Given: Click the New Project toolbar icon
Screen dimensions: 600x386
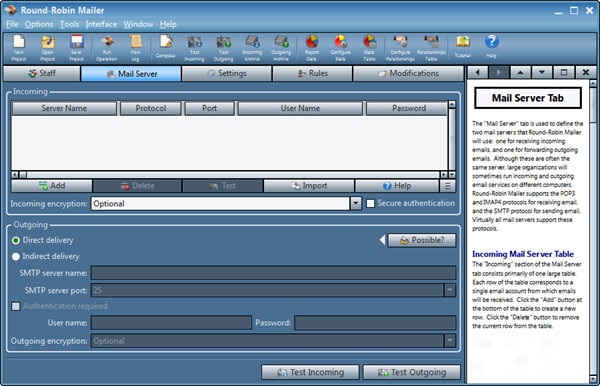Looking at the screenshot, I should tap(18, 48).
